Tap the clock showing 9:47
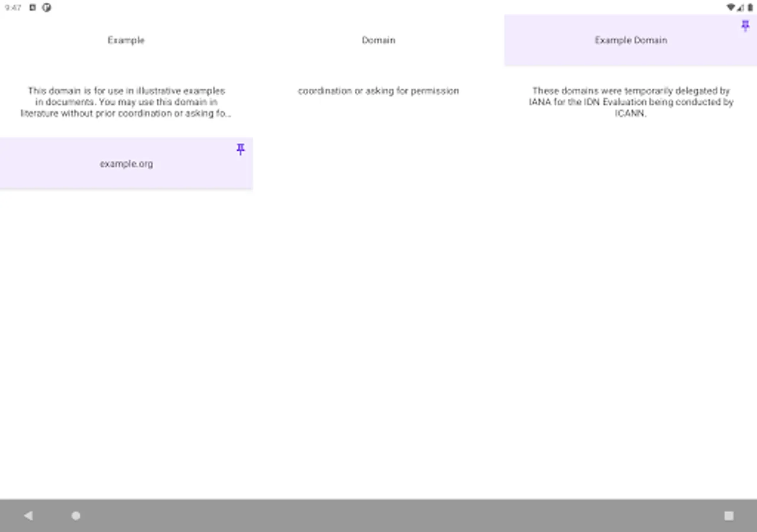Image resolution: width=757 pixels, height=532 pixels. point(13,8)
